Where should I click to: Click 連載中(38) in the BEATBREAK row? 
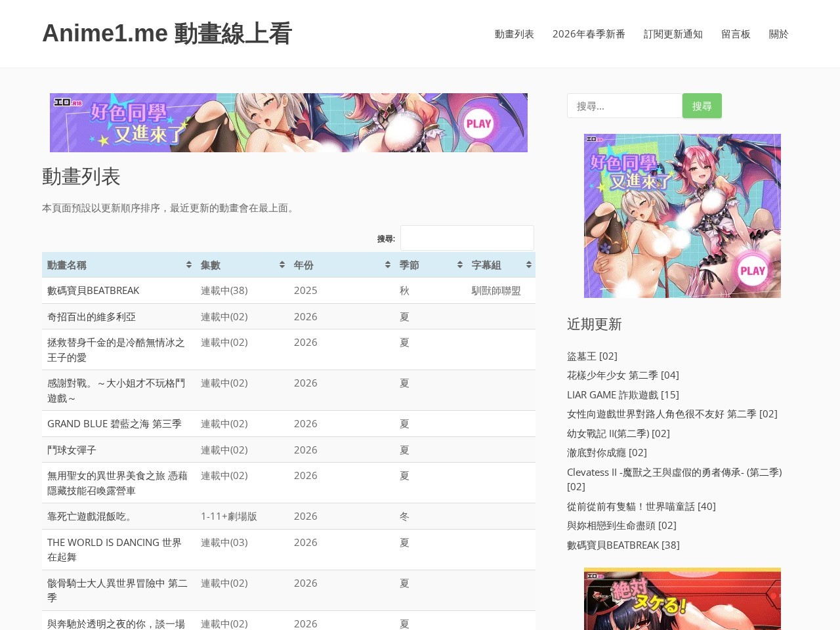[224, 291]
